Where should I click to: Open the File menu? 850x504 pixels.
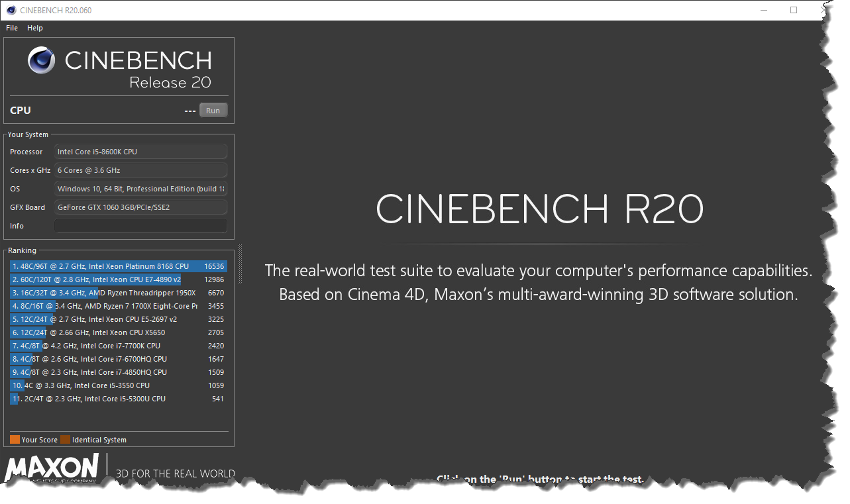coord(11,28)
